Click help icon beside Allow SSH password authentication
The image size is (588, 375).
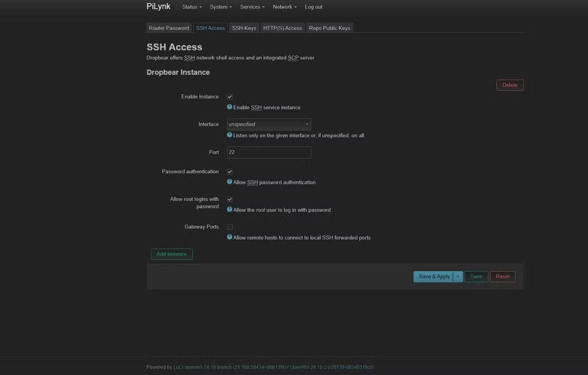pyautogui.click(x=229, y=182)
